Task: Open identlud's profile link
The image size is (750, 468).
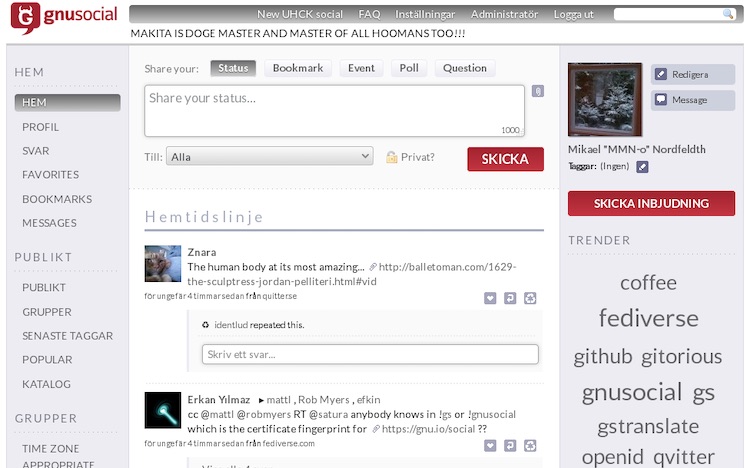Action: click(x=231, y=325)
